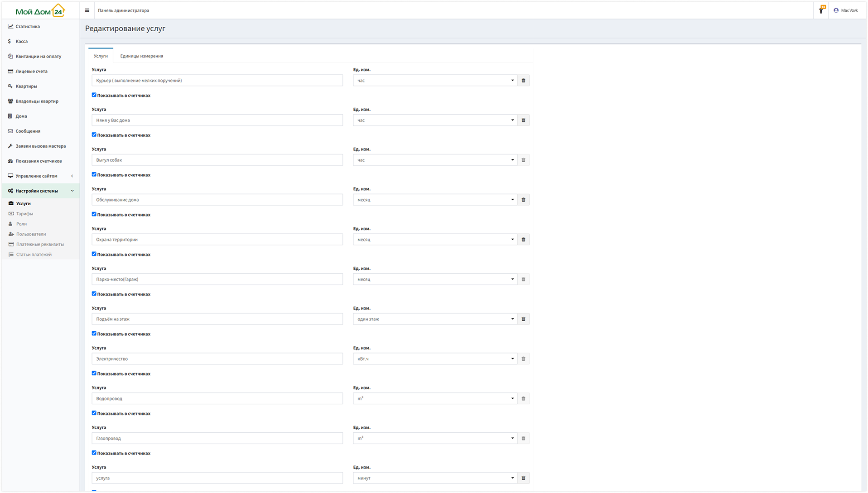Screen dimensions: 868x493
Task: Click the Водопровод service name field
Action: (x=217, y=399)
